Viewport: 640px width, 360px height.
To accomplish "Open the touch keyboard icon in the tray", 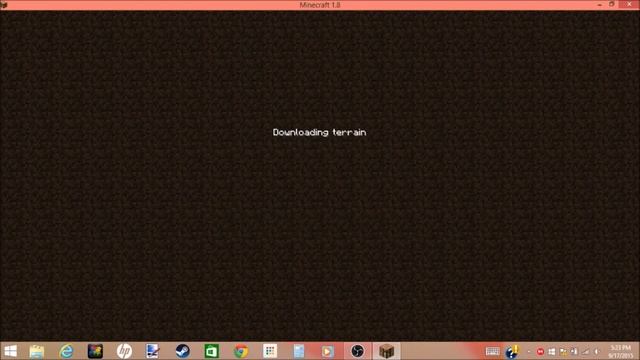I will coord(493,351).
